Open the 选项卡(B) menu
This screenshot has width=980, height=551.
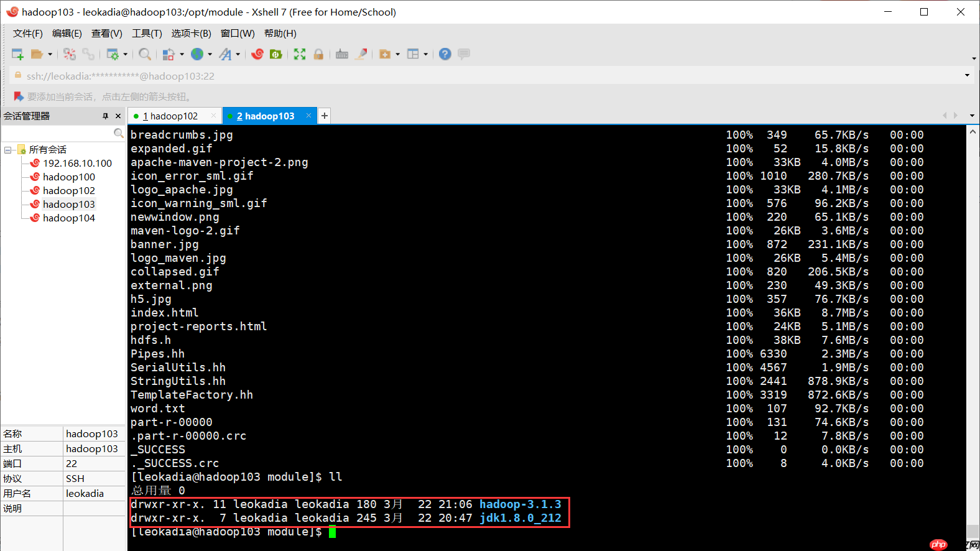(192, 33)
